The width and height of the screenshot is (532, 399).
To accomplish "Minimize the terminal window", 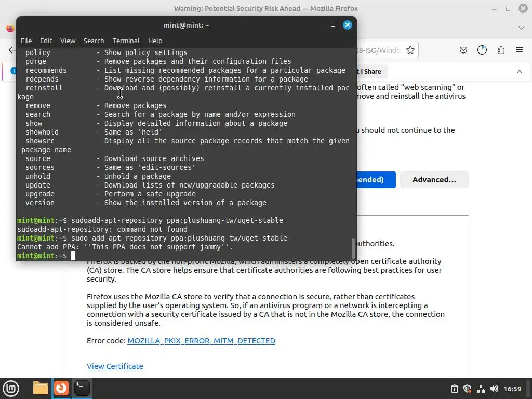I will (x=318, y=25).
